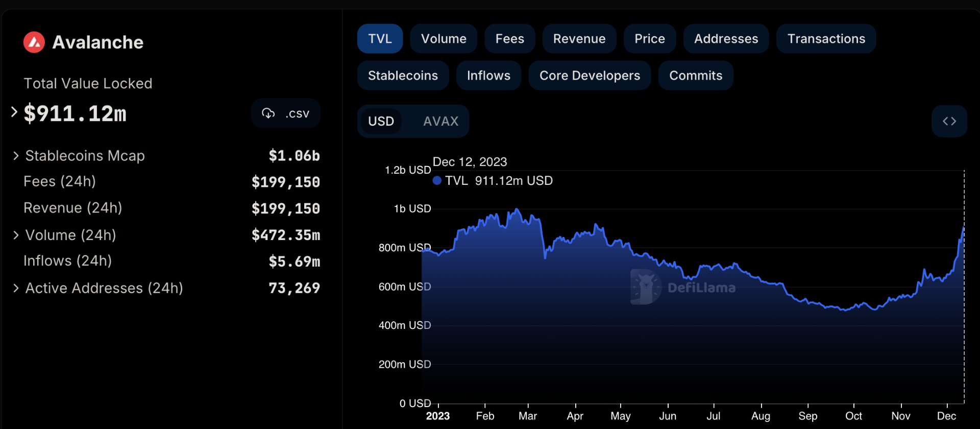Viewport: 980px width, 429px height.
Task: Switch chart denomination to AVAX
Action: tap(441, 121)
